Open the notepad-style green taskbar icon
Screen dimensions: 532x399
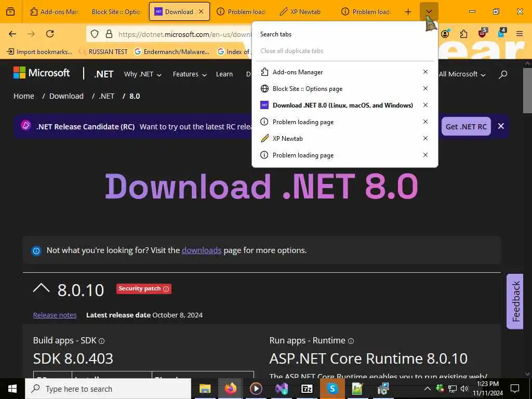pyautogui.click(x=357, y=389)
